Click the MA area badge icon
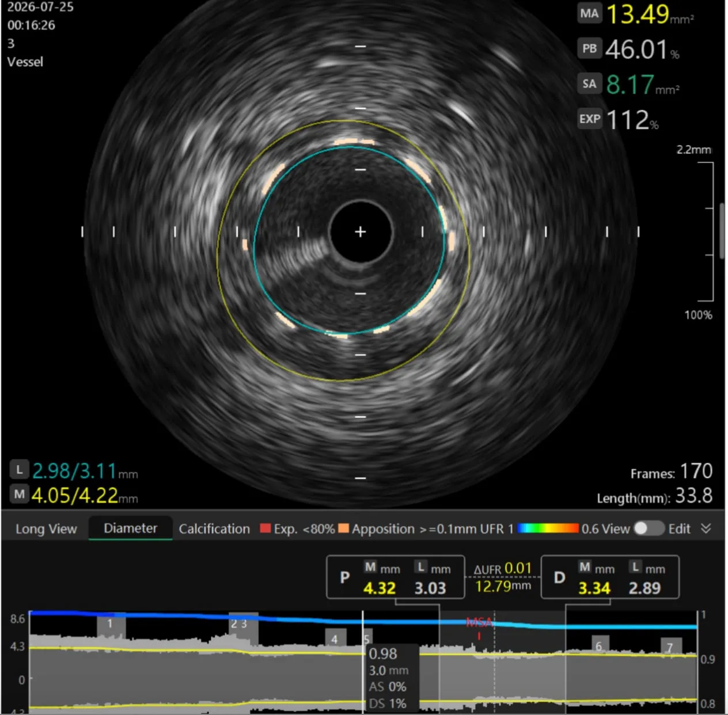This screenshot has height=715, width=728. 589,13
